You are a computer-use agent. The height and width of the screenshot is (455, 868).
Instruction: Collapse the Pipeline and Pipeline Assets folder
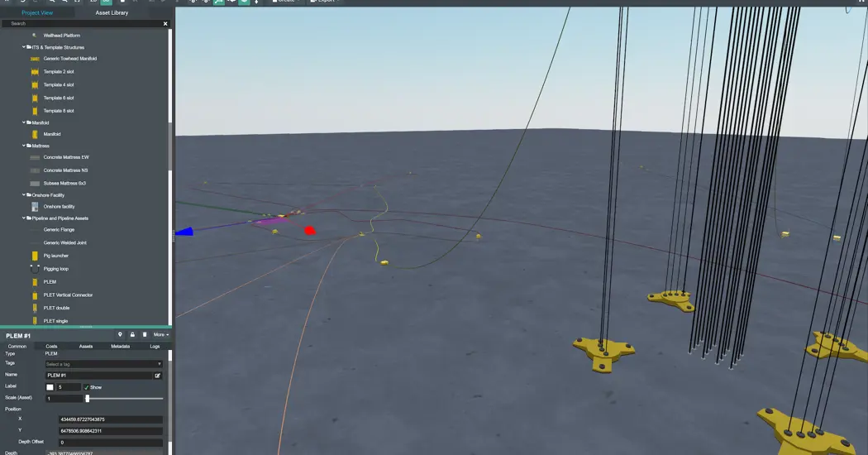[x=25, y=218]
